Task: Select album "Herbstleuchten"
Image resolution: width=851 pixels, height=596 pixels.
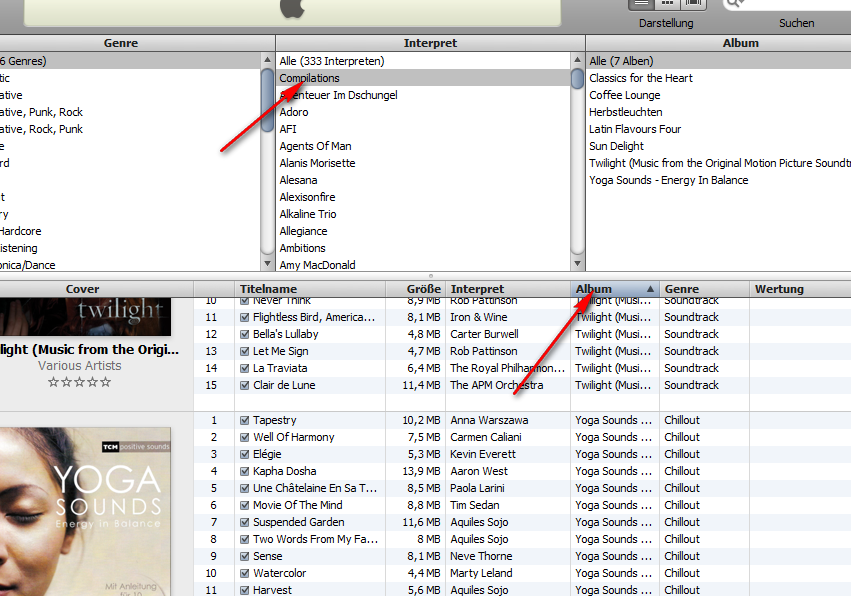Action: click(x=719, y=112)
